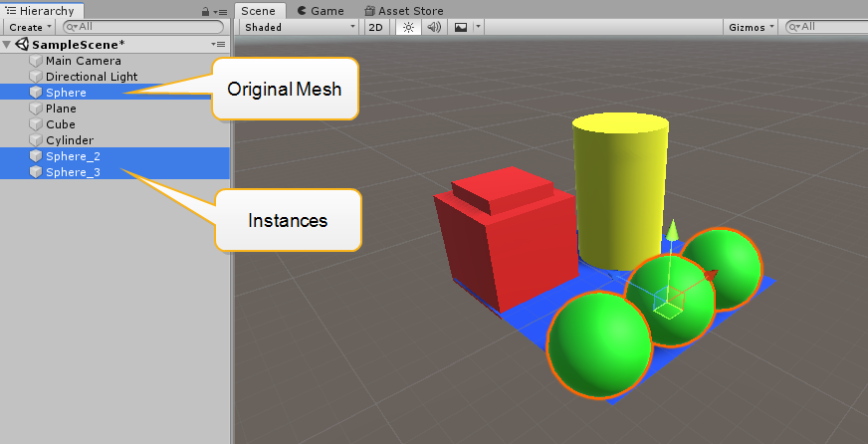Open the Gizmos dropdown menu
This screenshot has height=444, width=868.
click(751, 27)
